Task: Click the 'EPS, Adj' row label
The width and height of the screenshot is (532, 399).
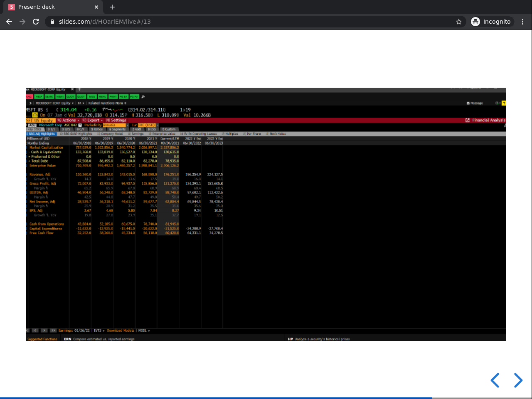Action: point(36,211)
